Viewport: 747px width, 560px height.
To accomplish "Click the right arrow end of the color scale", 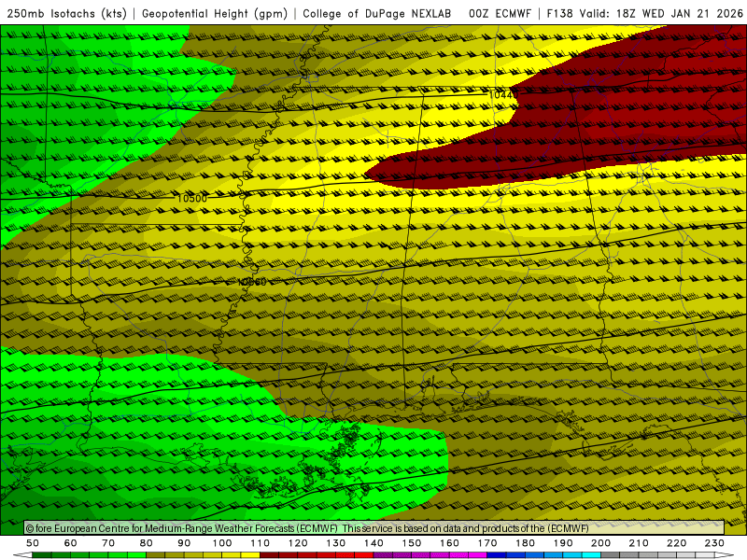I will tap(725, 555).
